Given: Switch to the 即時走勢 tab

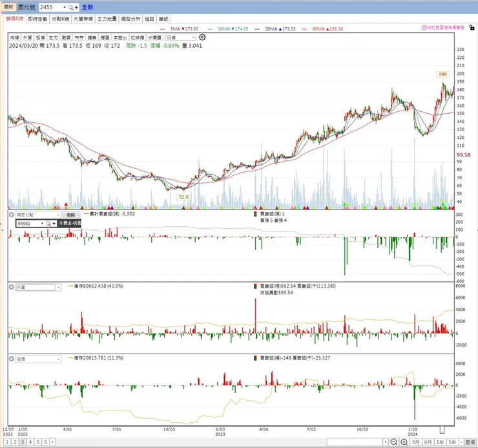Looking at the screenshot, I should coord(37,19).
